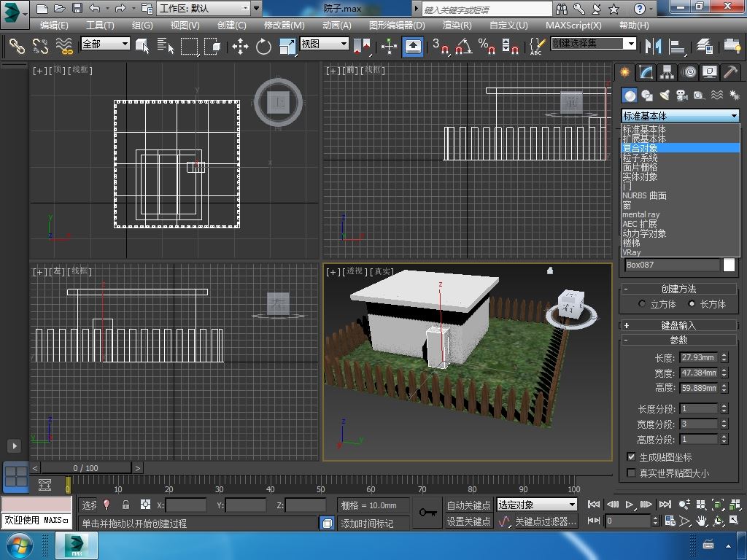
Task: Open the 全部 selection filter dropdown
Action: (105, 44)
